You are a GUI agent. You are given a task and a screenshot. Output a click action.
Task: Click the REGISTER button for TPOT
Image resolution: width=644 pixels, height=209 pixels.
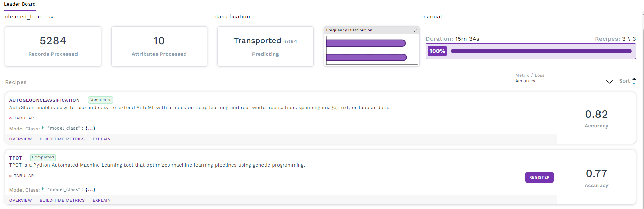(539, 177)
